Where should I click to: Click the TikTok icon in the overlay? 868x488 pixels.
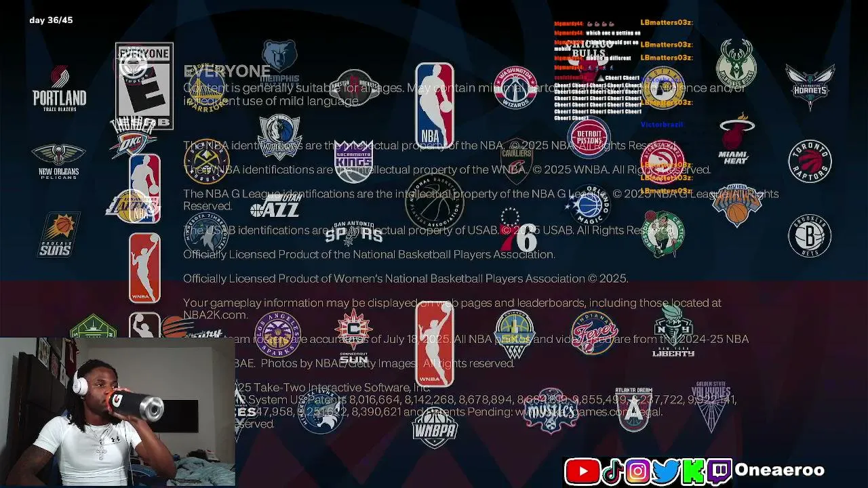(x=612, y=471)
